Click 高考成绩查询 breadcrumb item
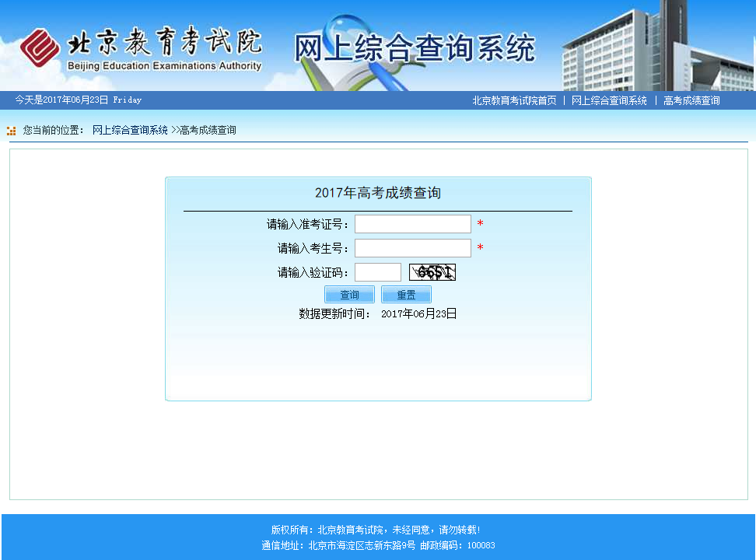756x560 pixels. (208, 131)
